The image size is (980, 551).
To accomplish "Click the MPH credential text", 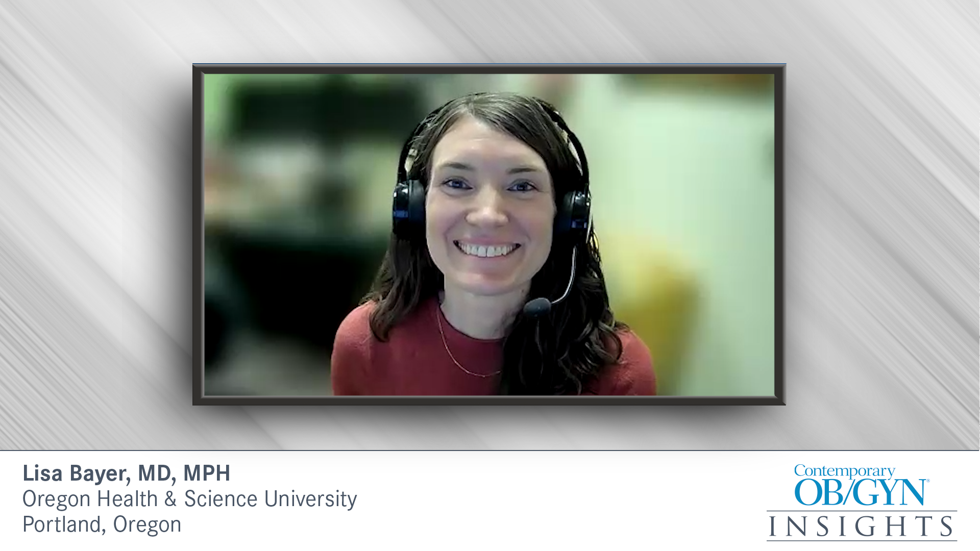I will [x=207, y=473].
